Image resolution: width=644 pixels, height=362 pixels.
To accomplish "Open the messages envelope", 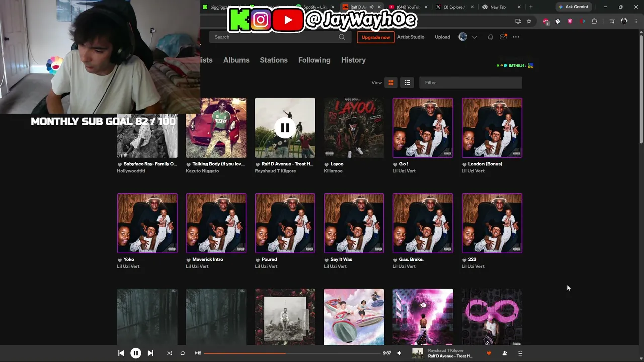I will [x=503, y=37].
